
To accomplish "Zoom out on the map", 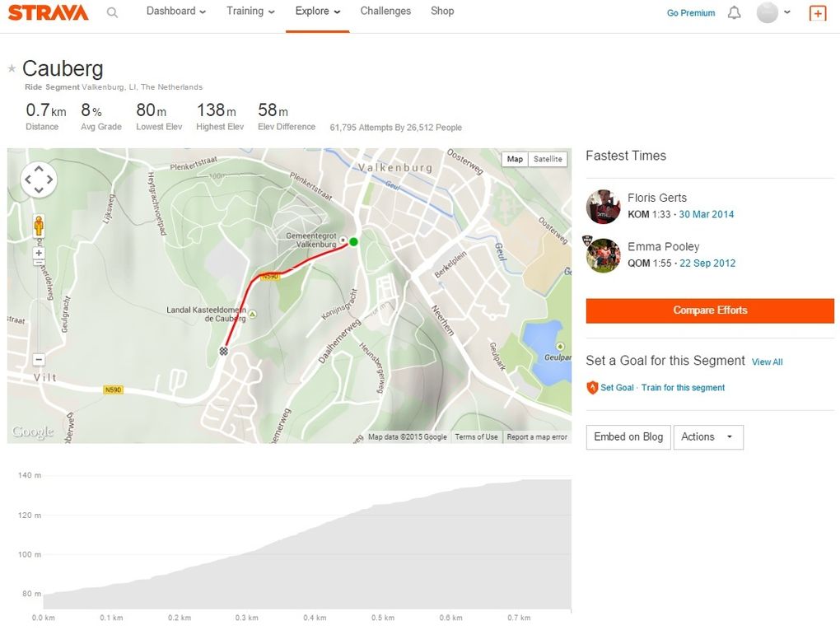I will 39,359.
